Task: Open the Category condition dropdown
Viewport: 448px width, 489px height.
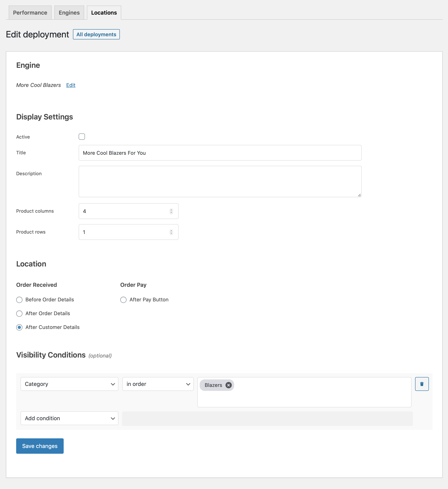Action: (69, 384)
